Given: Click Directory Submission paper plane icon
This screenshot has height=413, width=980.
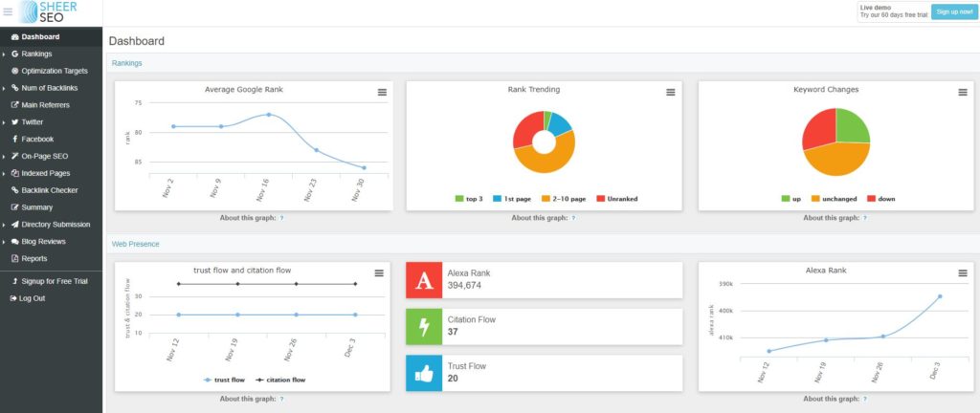Looking at the screenshot, I should (x=15, y=225).
